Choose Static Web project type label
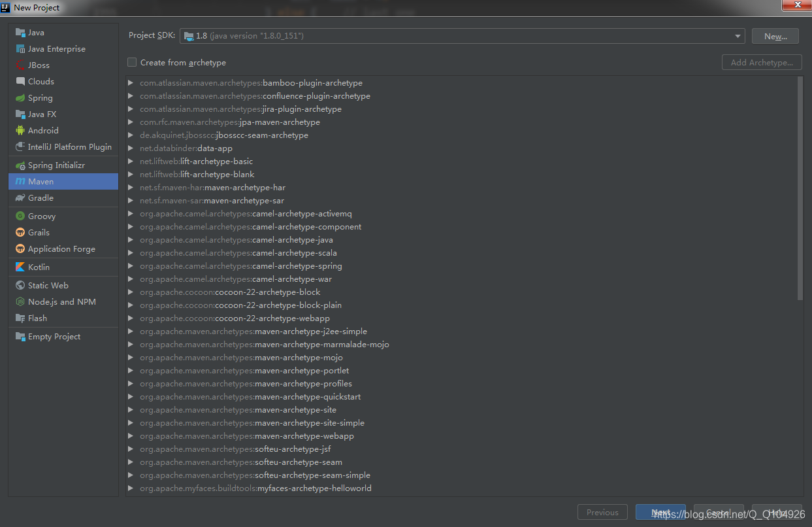 (48, 286)
